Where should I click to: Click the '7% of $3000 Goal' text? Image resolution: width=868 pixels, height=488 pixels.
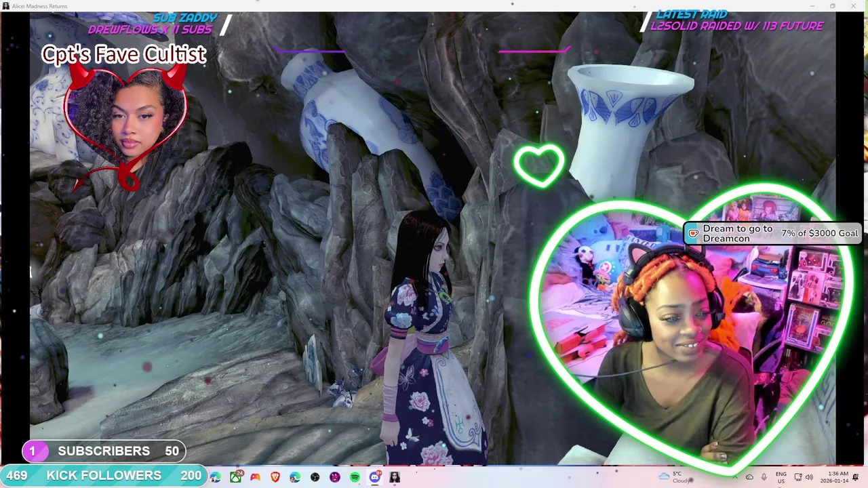[819, 233]
